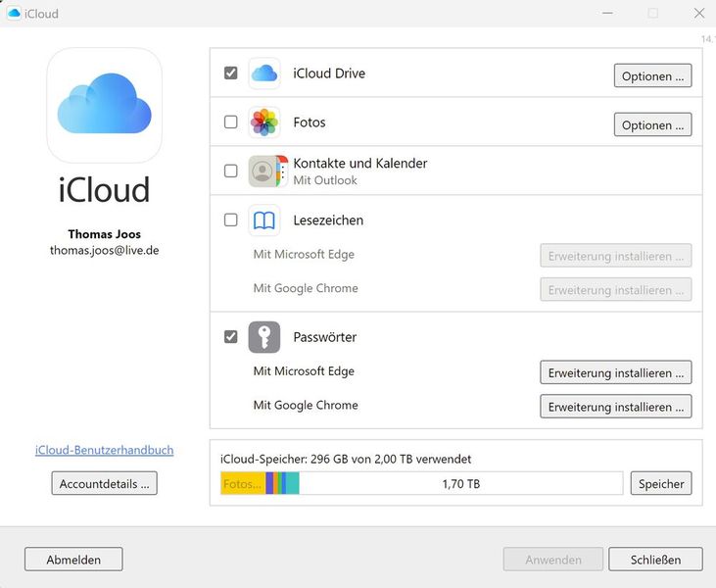Open the iCloud-Benutzerhandbuch link
This screenshot has width=716, height=588.
pos(104,450)
